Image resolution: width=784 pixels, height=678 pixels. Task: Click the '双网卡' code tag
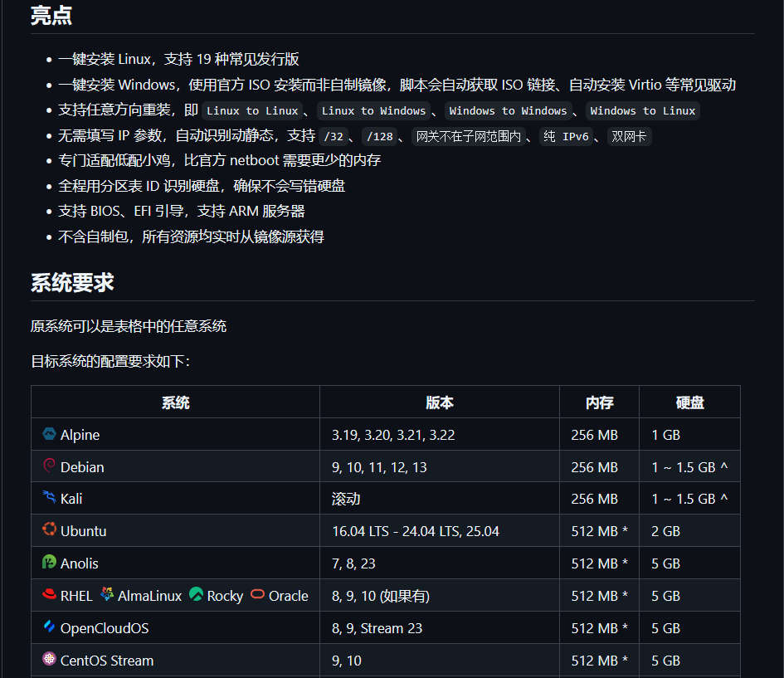click(x=629, y=136)
